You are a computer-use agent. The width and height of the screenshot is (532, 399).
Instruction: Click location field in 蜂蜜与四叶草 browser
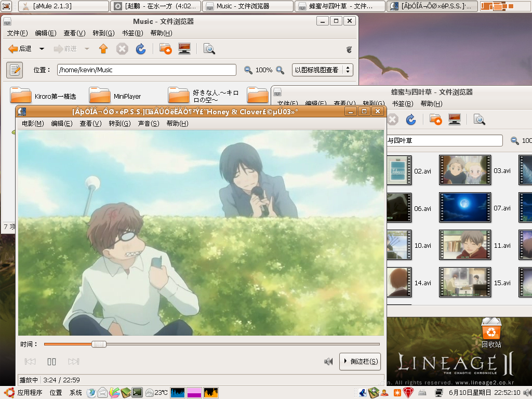tap(445, 140)
